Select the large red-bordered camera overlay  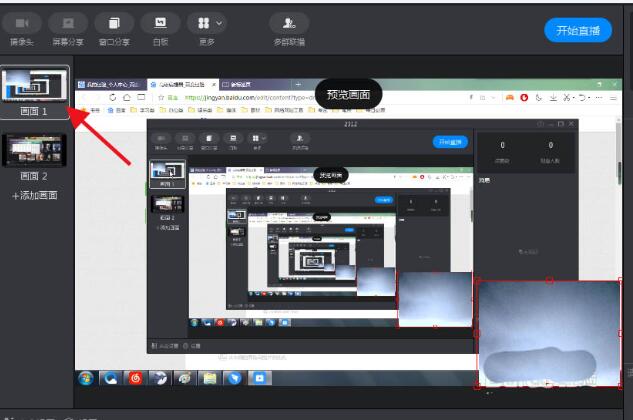click(547, 333)
